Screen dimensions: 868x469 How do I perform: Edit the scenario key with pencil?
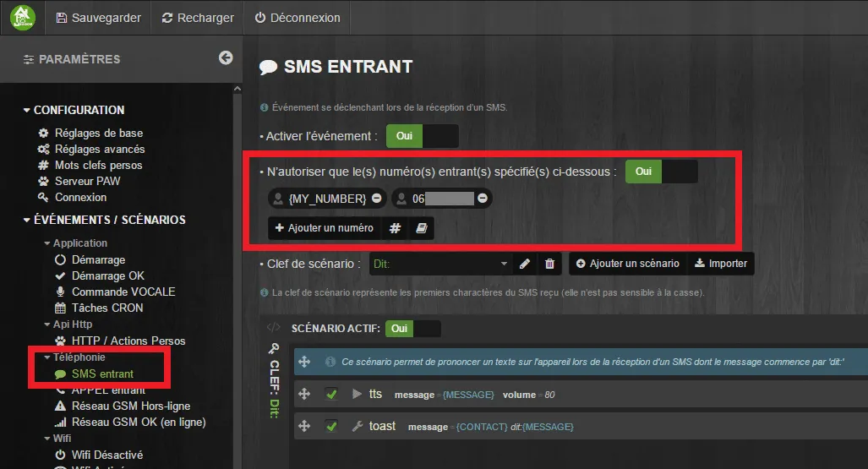coord(525,264)
